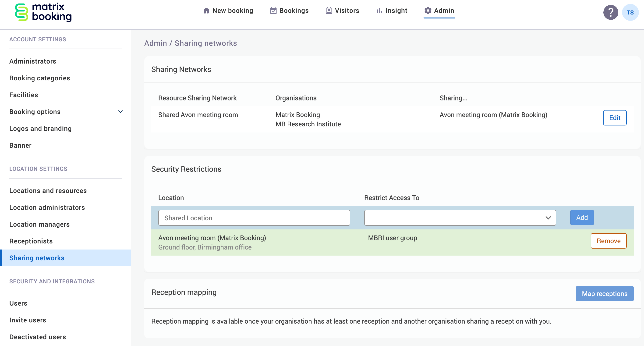
Task: Click the Admin breadcrumb link
Action: coord(156,43)
